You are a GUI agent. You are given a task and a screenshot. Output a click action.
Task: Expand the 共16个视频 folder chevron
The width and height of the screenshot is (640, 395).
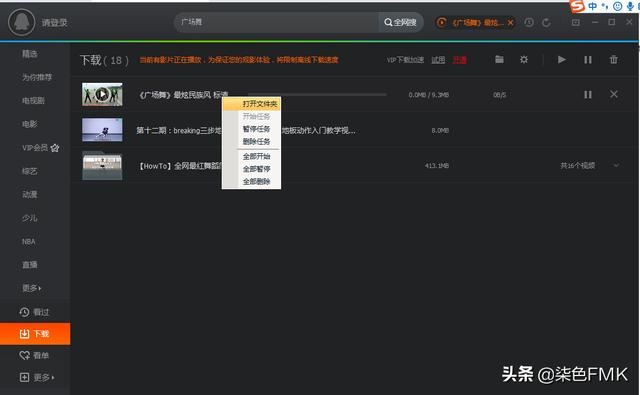[x=616, y=165]
